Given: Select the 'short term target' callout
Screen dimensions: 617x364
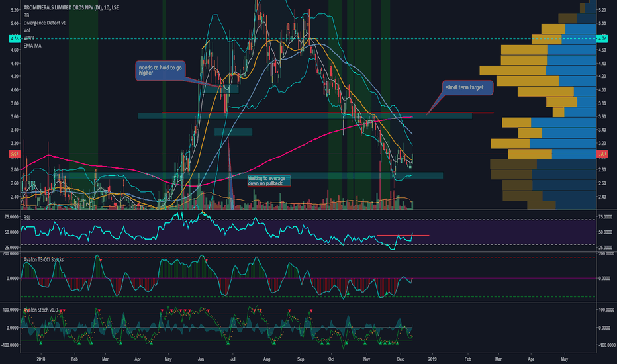Looking at the screenshot, I should click(467, 87).
